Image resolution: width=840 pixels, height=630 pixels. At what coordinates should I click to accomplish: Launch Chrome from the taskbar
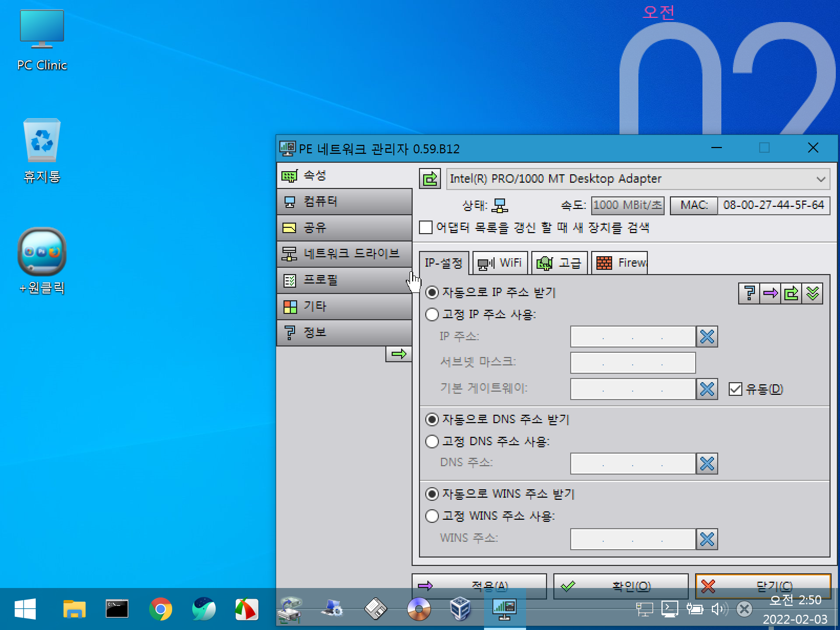tap(160, 609)
